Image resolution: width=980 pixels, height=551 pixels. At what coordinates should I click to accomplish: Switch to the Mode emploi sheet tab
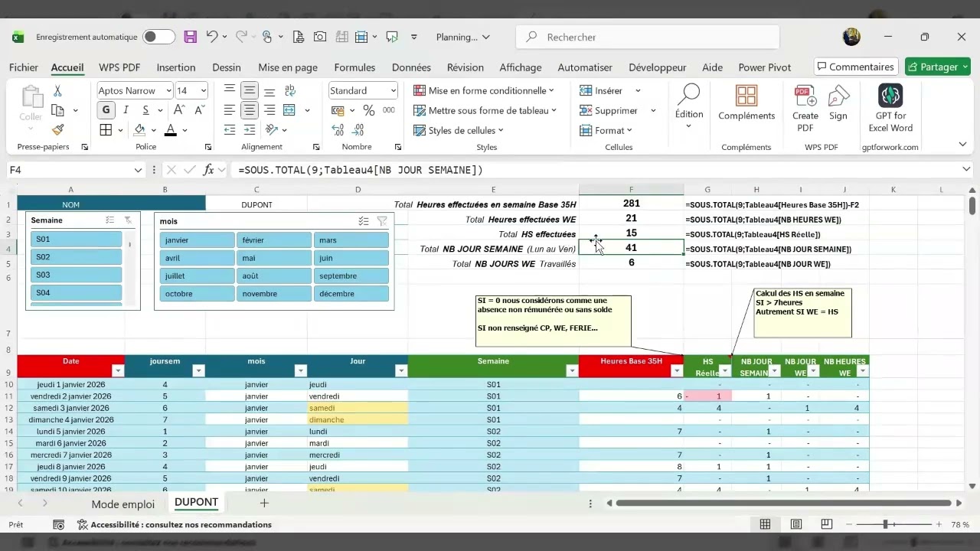[122, 504]
